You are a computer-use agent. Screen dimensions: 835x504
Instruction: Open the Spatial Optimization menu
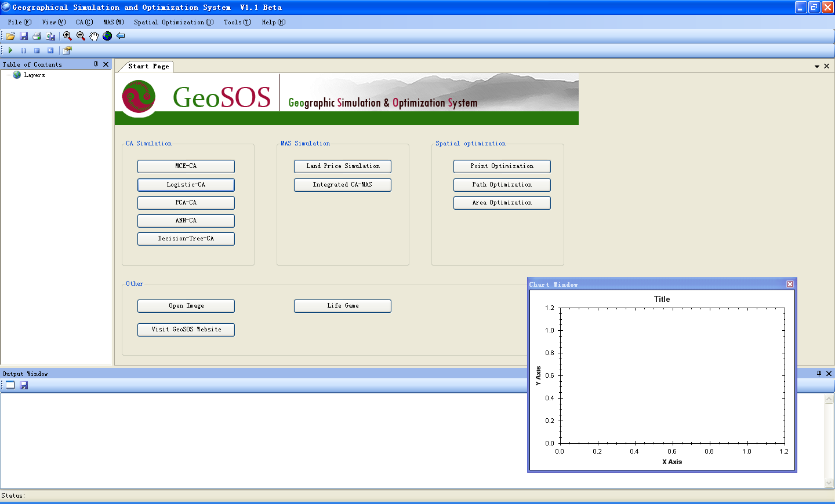point(174,22)
